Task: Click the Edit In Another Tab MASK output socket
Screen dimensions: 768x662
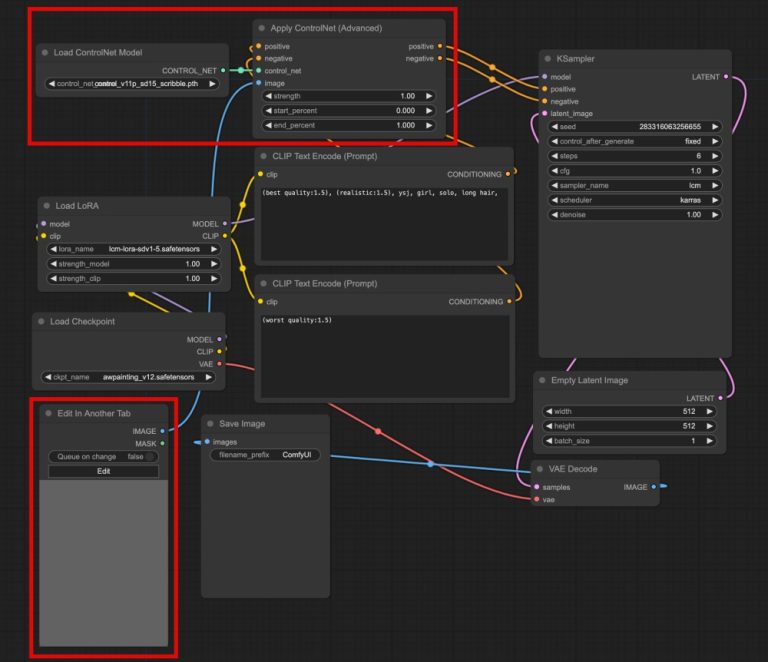Action: click(x=163, y=444)
